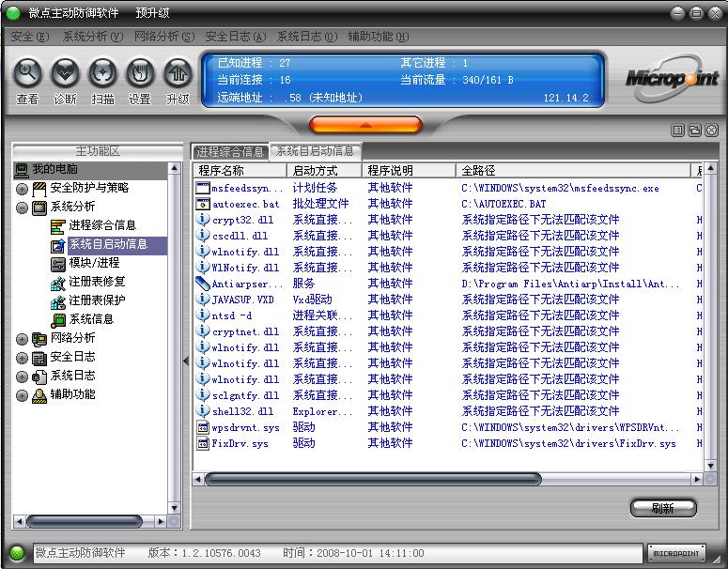The image size is (728, 569).
Task: Click the 网络分析 network icon
Action: pos(39,339)
